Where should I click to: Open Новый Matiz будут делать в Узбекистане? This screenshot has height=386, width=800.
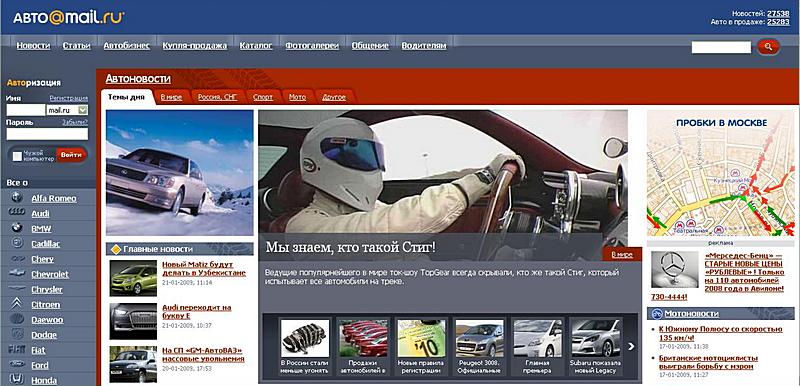(x=204, y=269)
